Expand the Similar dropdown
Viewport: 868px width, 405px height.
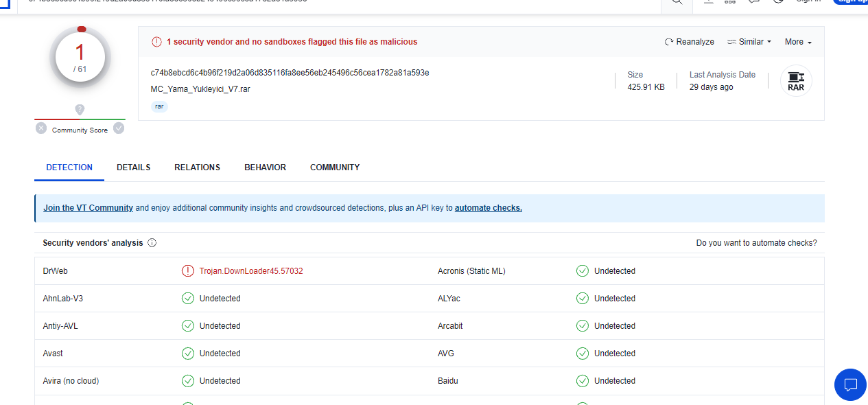pos(749,42)
